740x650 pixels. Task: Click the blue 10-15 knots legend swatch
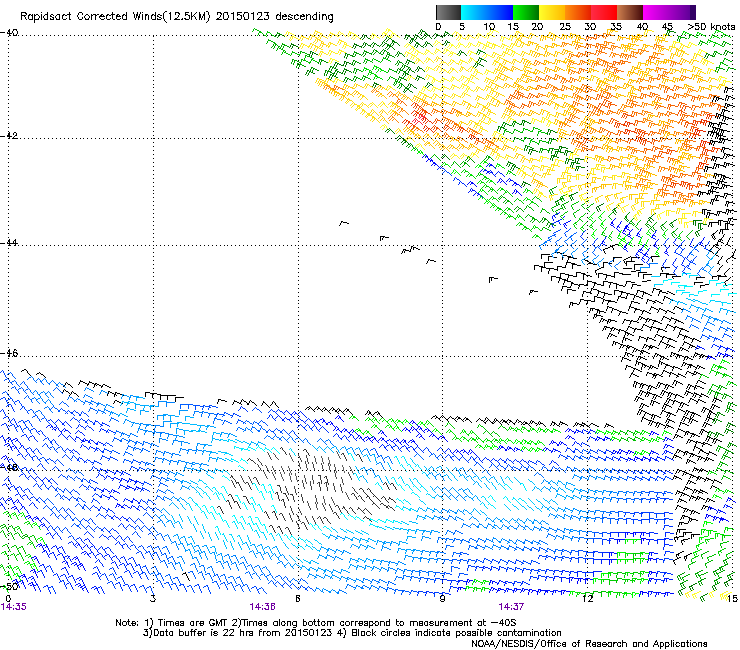coord(500,12)
